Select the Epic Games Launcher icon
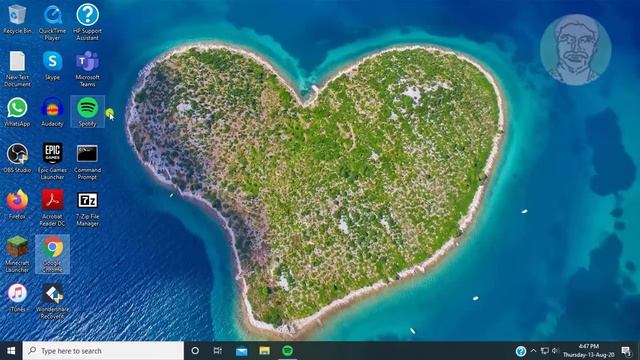This screenshot has height=360, width=640. pyautogui.click(x=52, y=162)
